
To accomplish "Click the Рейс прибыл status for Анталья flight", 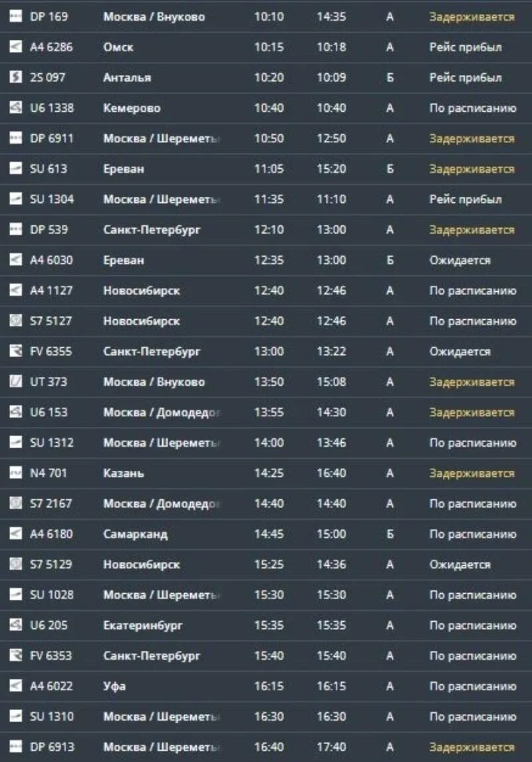I will pyautogui.click(x=465, y=78).
